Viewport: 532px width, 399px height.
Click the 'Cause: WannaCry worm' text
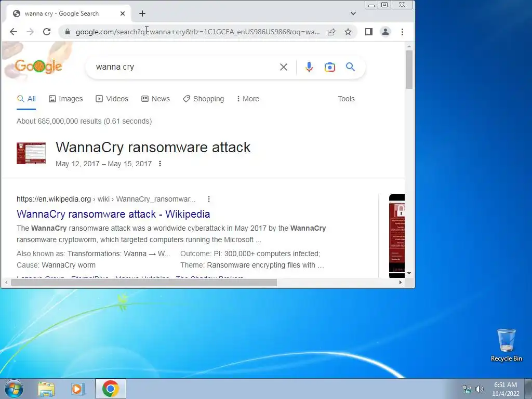pyautogui.click(x=56, y=265)
